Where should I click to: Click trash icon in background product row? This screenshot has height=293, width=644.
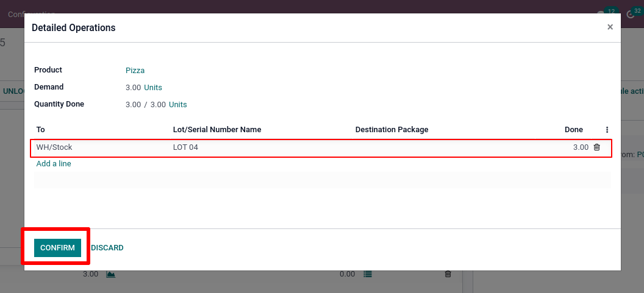tap(448, 275)
